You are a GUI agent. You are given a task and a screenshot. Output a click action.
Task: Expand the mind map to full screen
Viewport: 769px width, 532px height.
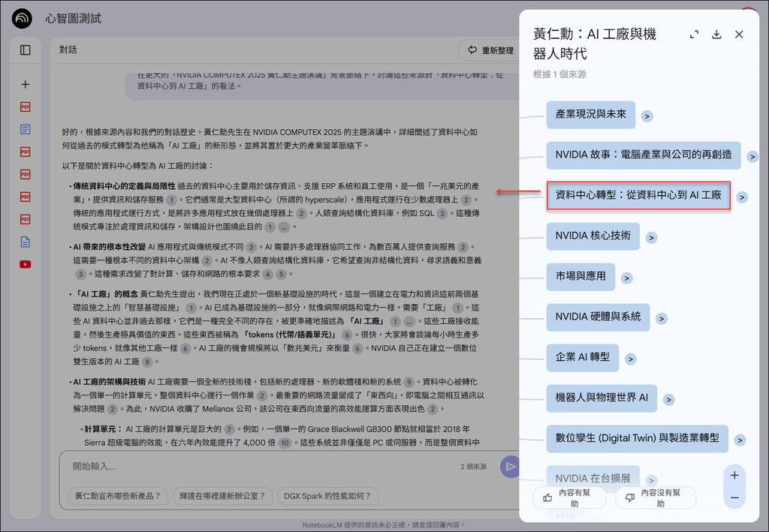pyautogui.click(x=694, y=35)
